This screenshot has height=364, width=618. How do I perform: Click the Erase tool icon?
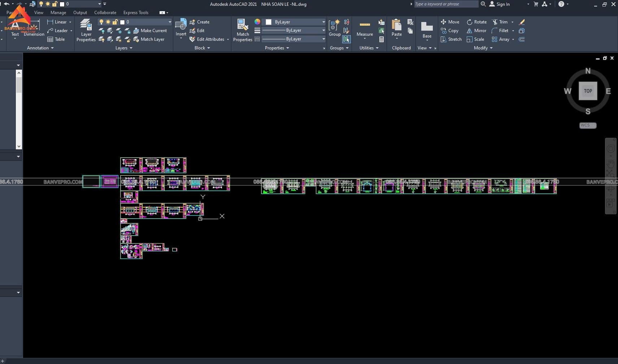pos(522,22)
